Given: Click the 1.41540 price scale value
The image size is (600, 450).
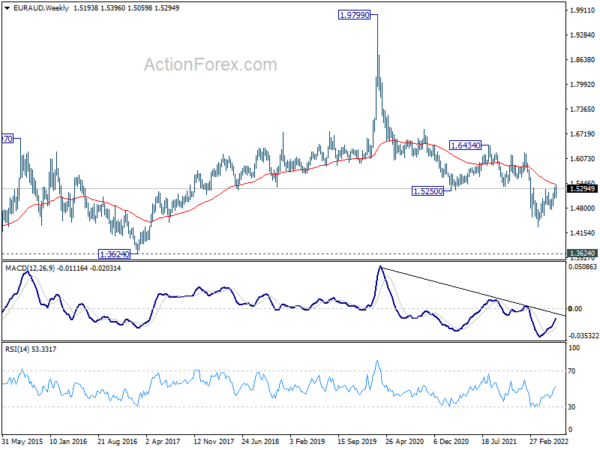Looking at the screenshot, I should pyautogui.click(x=582, y=233).
